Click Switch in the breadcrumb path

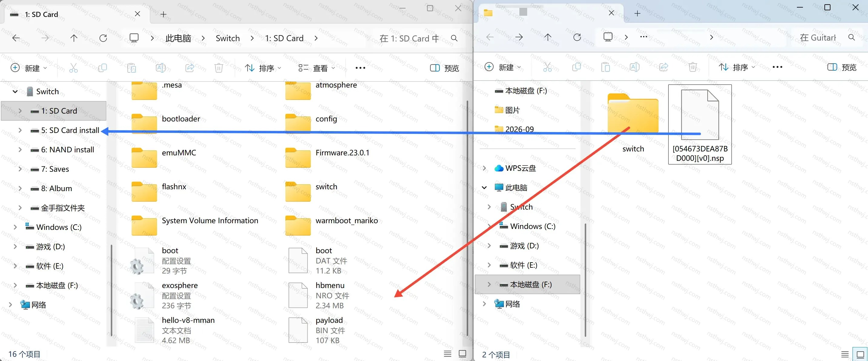pos(228,38)
